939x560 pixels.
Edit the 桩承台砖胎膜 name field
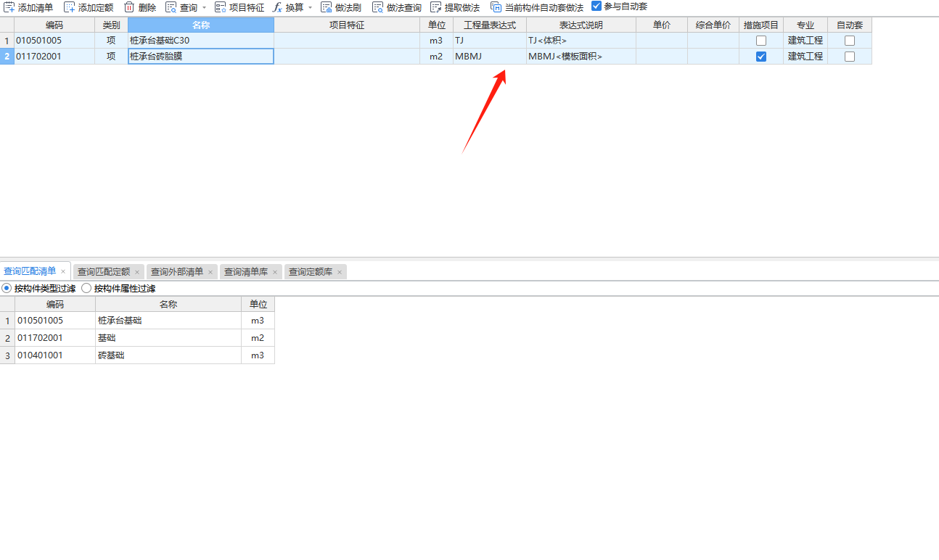point(201,57)
